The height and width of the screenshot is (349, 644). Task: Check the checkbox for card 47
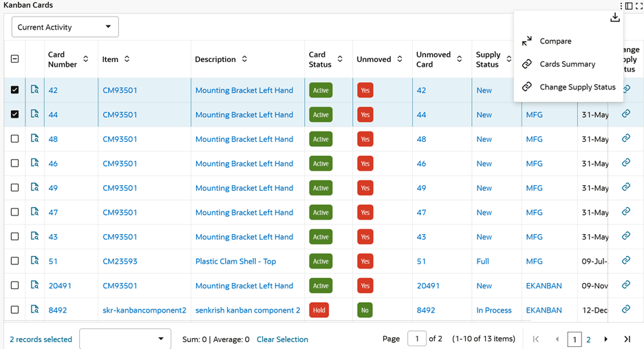tap(14, 212)
